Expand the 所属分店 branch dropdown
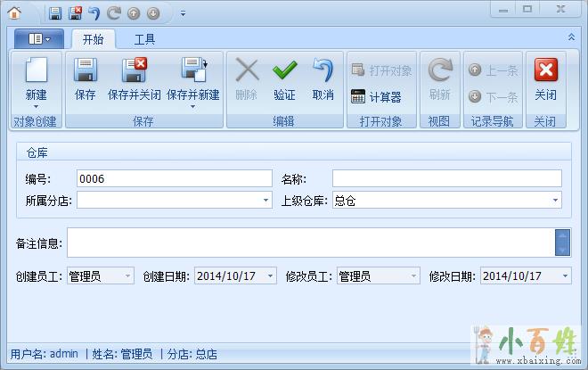Viewport: 588px width, 370px height. (265, 201)
